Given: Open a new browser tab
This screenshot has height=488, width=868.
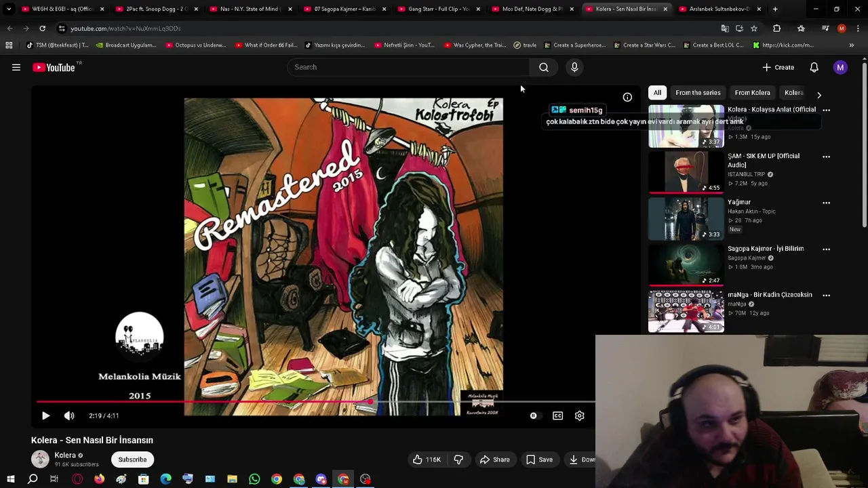Looking at the screenshot, I should pos(775,9).
